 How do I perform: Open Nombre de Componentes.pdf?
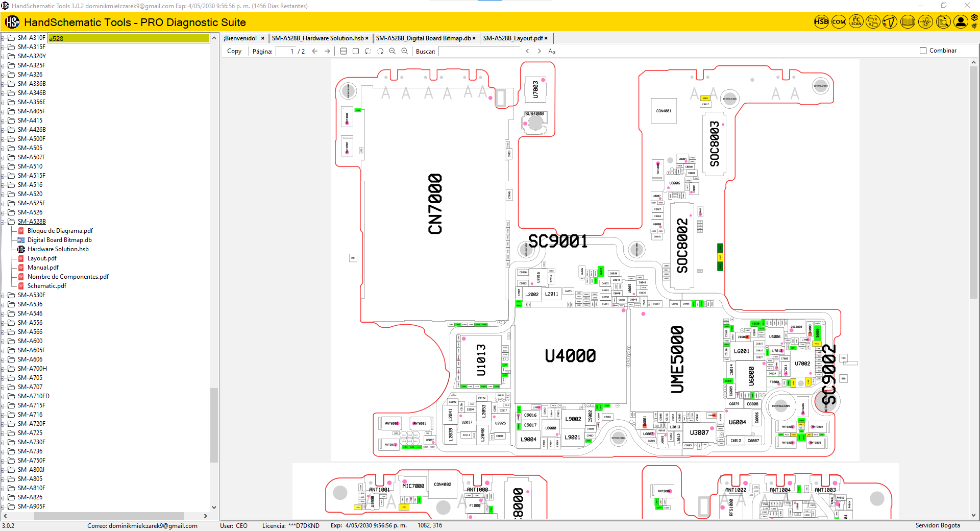click(68, 277)
